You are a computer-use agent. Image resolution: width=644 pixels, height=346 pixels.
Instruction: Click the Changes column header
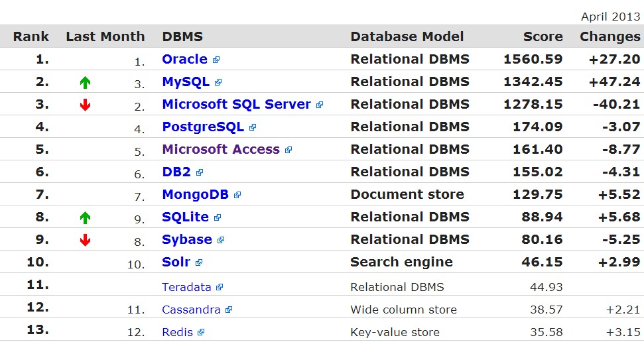pyautogui.click(x=610, y=37)
